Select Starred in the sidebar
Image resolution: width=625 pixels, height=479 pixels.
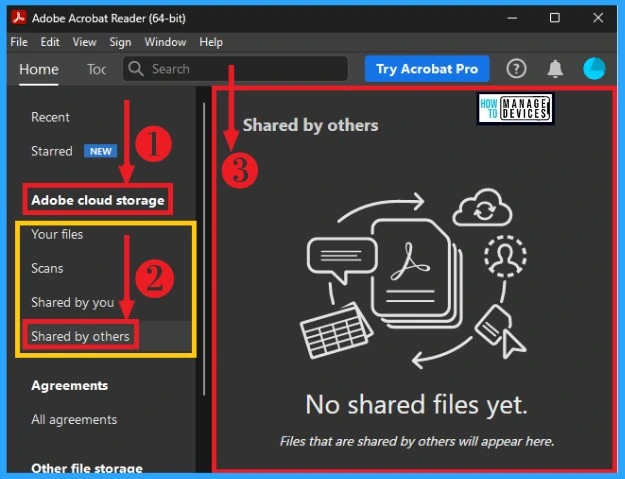coord(52,151)
